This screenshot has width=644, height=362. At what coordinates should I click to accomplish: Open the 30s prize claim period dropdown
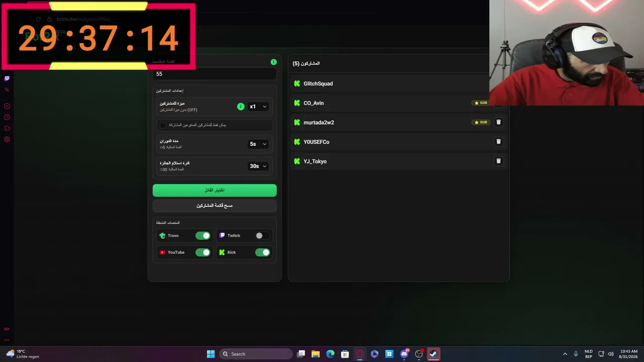click(x=258, y=166)
